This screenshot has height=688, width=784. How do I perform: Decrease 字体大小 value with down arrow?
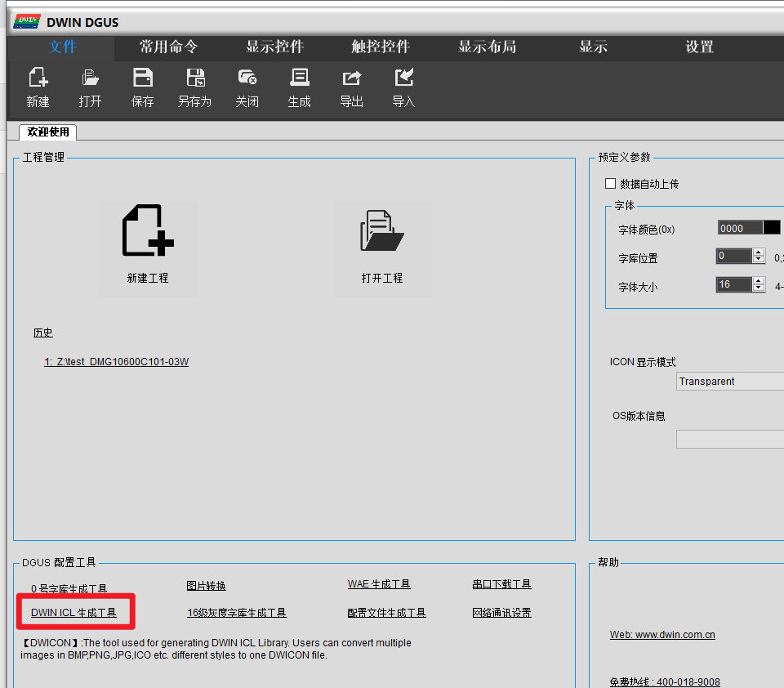tap(759, 288)
